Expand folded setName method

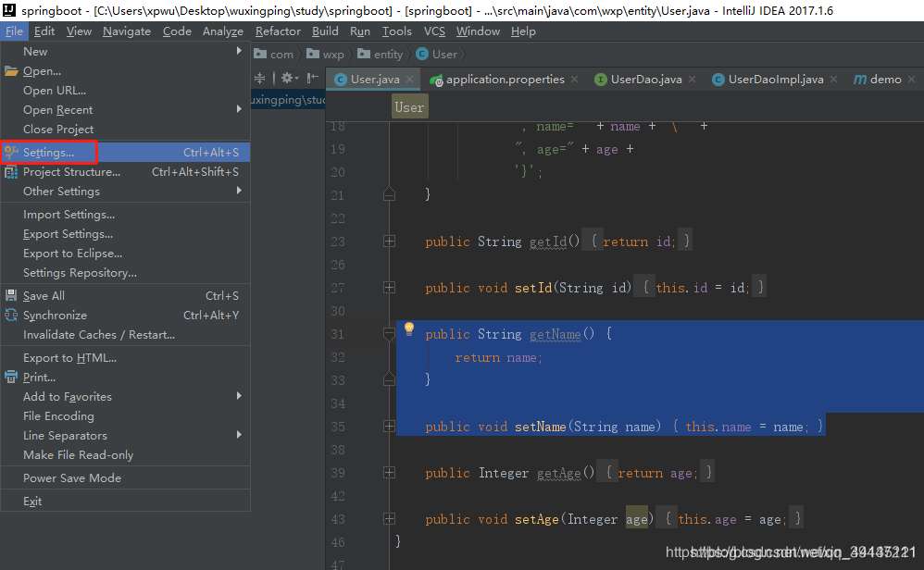389,427
